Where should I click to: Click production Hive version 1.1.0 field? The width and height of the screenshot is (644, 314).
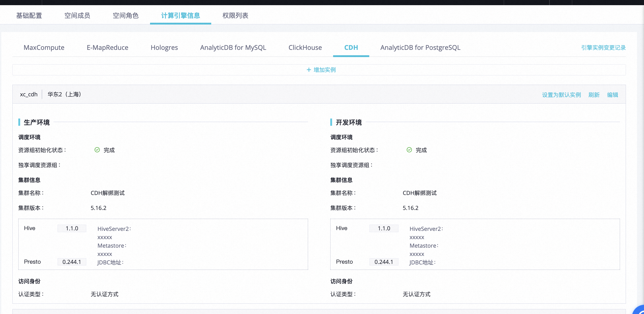[x=72, y=228]
